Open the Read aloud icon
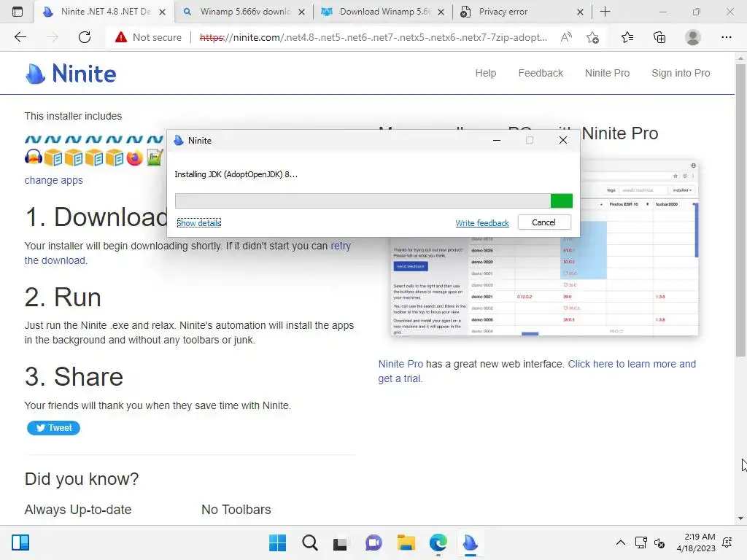This screenshot has height=560, width=747. (x=566, y=37)
